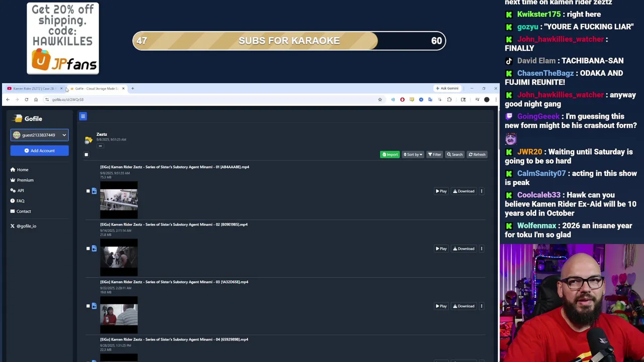Image resolution: width=644 pixels, height=362 pixels.
Task: Select the Gofile Cloud Storage tab
Action: [x=97, y=88]
